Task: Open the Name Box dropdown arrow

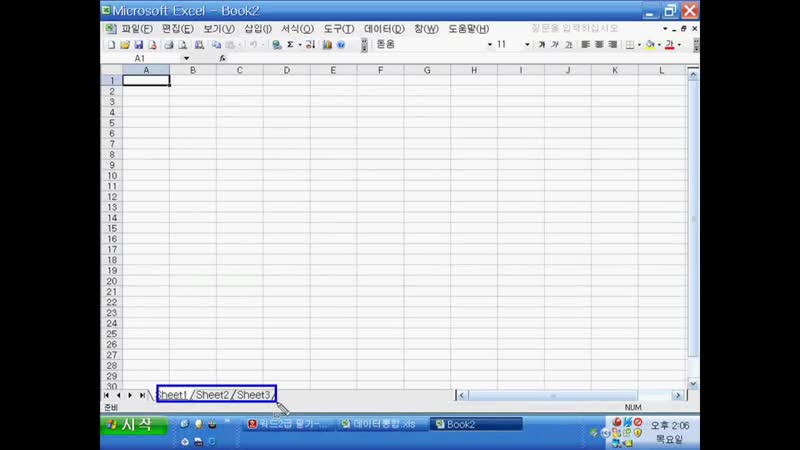Action: (x=186, y=59)
